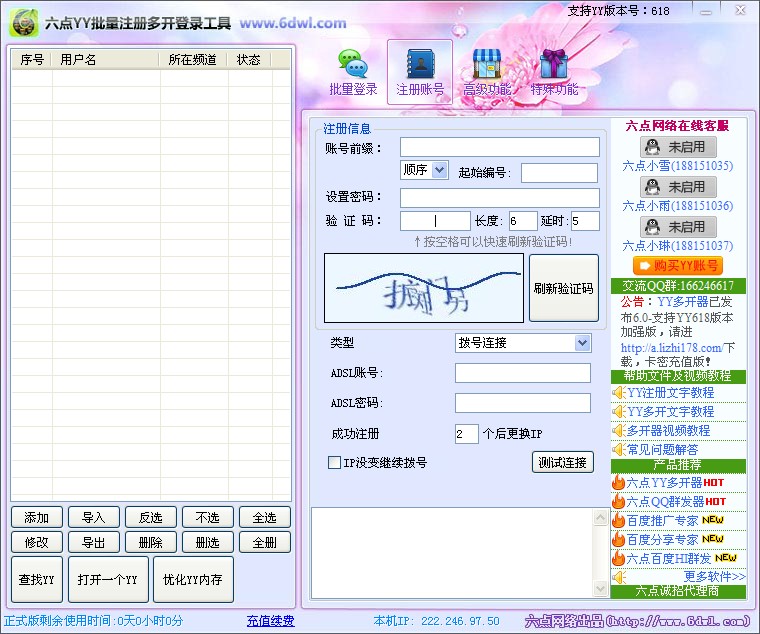Click flame icon beside 六点QQ群发器

pos(618,501)
